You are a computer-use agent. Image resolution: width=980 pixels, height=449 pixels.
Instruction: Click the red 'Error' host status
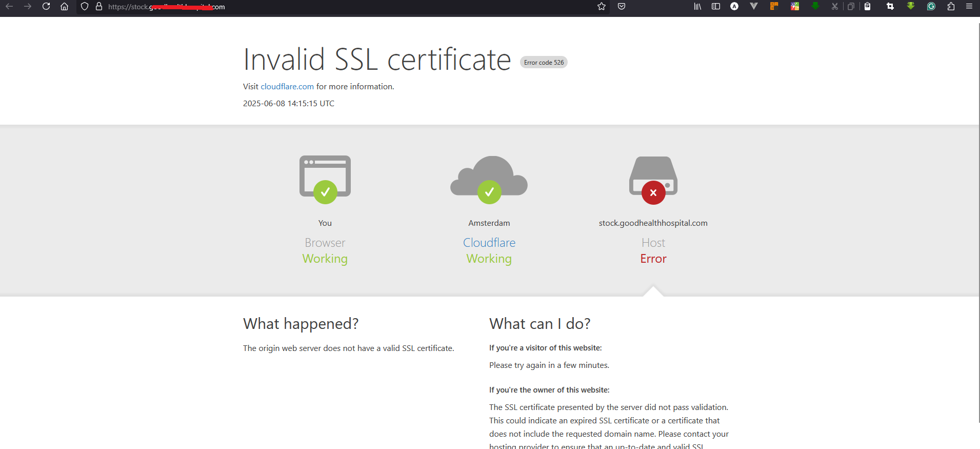click(x=653, y=259)
